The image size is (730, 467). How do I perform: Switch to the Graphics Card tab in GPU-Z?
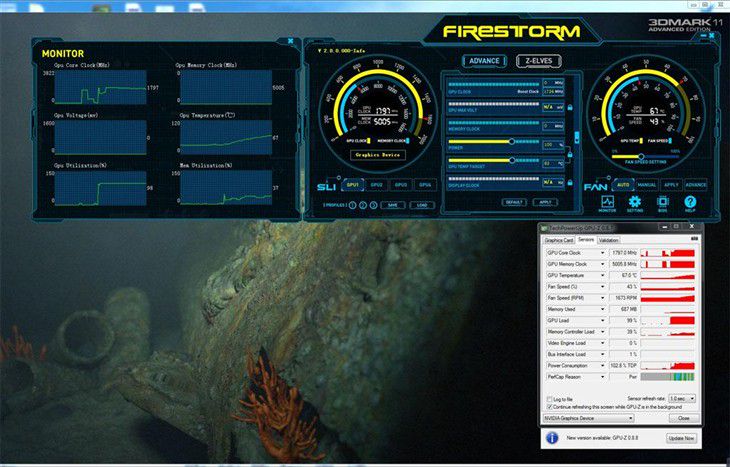559,240
